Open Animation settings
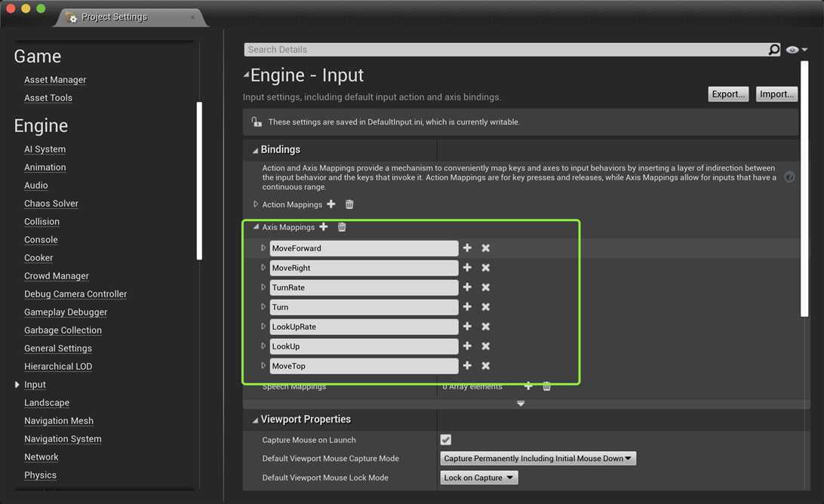Image resolution: width=824 pixels, height=504 pixels. pyautogui.click(x=45, y=167)
